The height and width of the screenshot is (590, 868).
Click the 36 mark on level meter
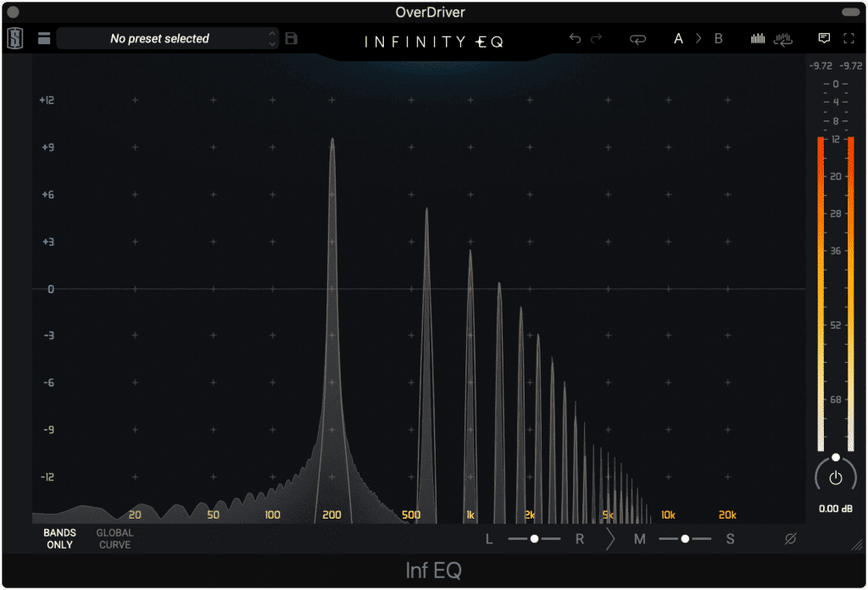tap(835, 251)
